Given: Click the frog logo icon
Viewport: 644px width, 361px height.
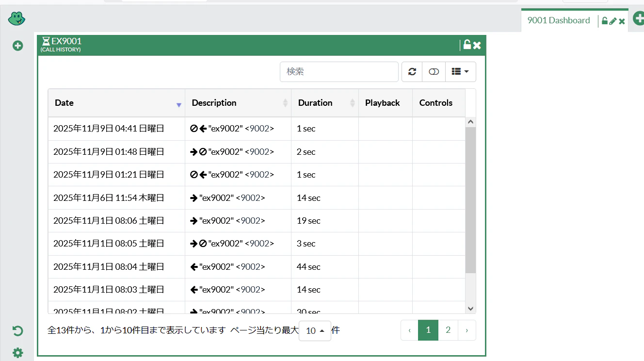Looking at the screenshot, I should [16, 19].
